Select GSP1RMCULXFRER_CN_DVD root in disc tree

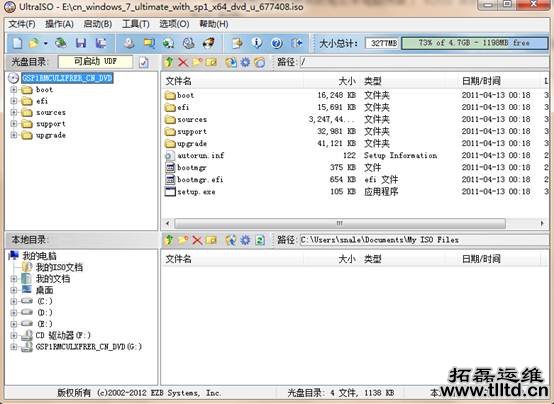click(x=67, y=78)
